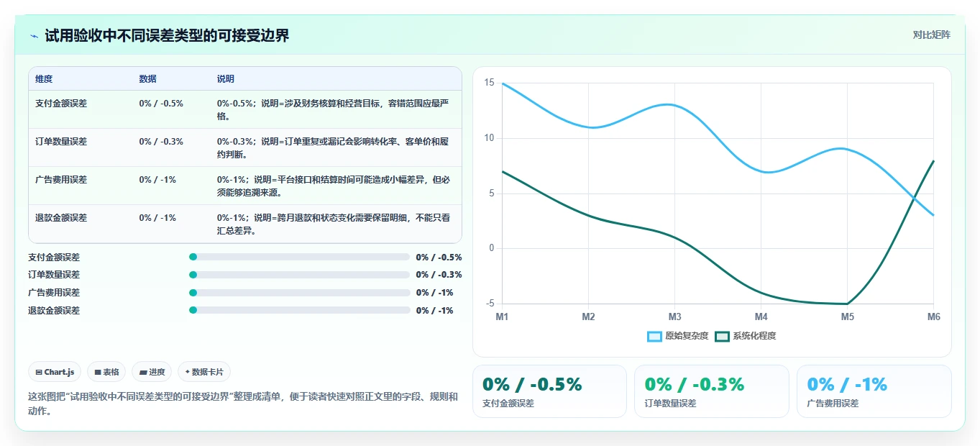
Task: Click the 0% / -0.5% progress bar value
Action: click(x=439, y=257)
